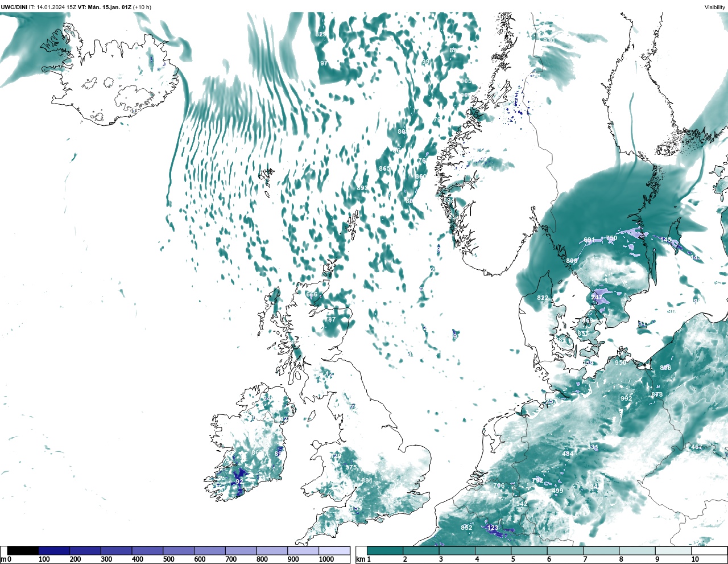Click the UWC/DINI model label
The width and height of the screenshot is (728, 564).
pos(14,7)
